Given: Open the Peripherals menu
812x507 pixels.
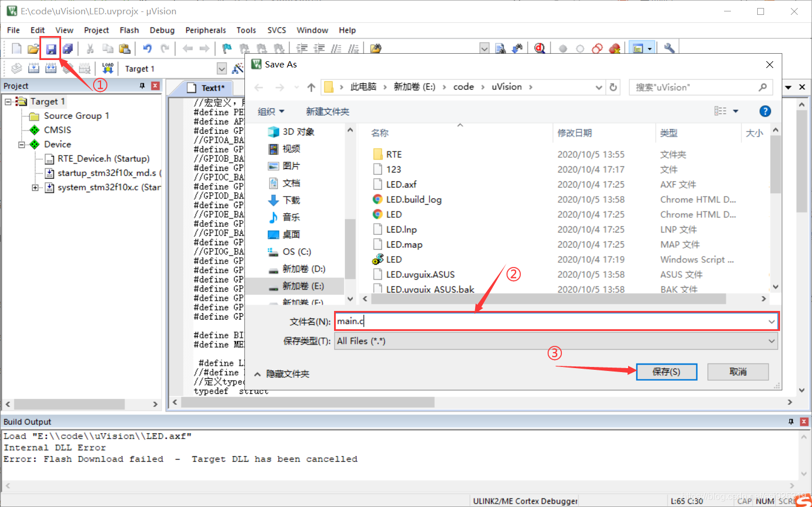Looking at the screenshot, I should coord(206,30).
